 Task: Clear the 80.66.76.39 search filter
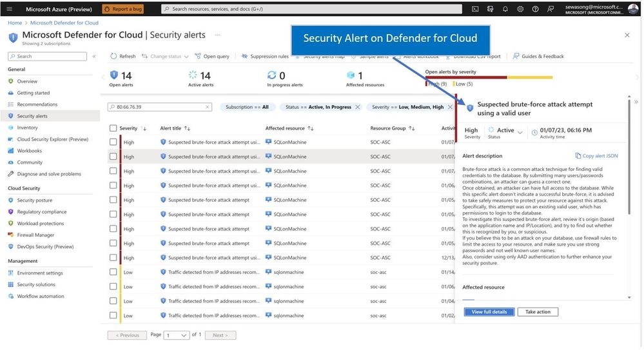[208, 107]
